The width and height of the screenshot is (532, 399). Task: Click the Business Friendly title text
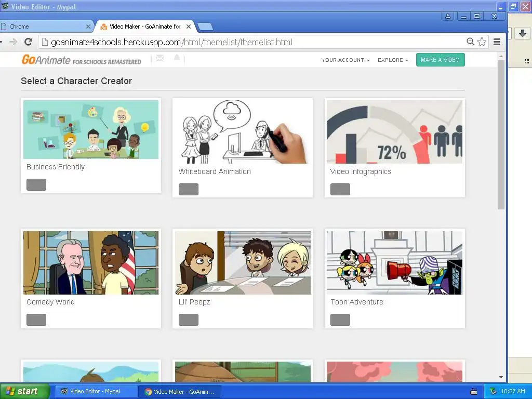(56, 167)
